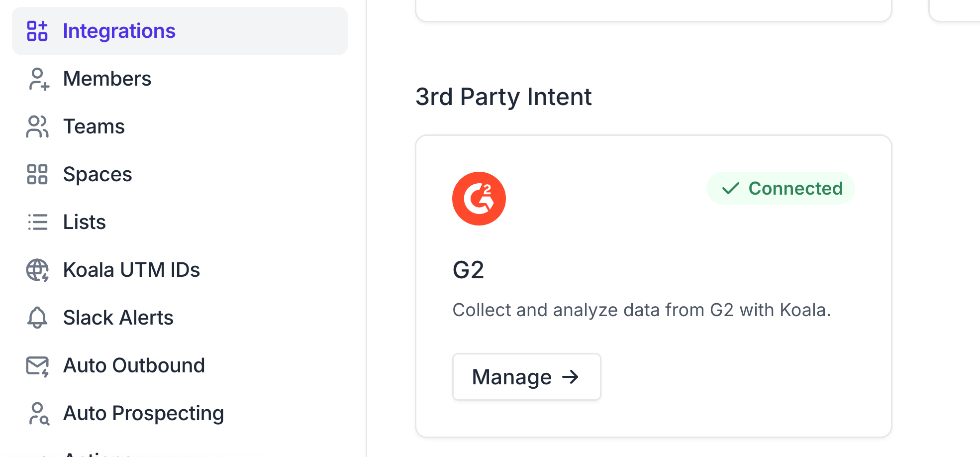Click the Auto Outbound envelope icon
Viewport: 980px width, 457px height.
click(37, 366)
